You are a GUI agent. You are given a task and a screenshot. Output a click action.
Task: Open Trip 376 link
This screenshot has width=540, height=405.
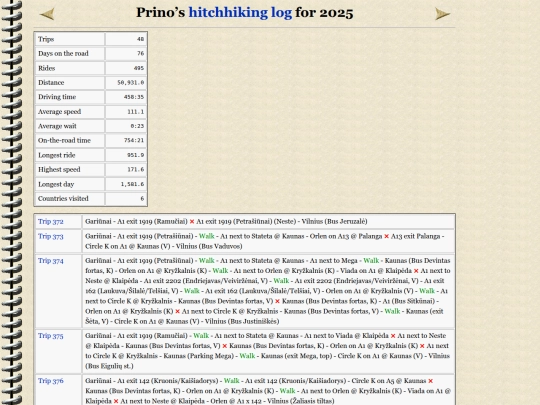point(51,381)
